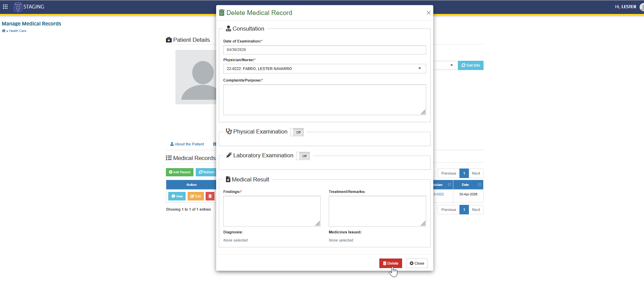The width and height of the screenshot is (644, 284).
Task: Open the apps grid menu icon
Action: (5, 6)
